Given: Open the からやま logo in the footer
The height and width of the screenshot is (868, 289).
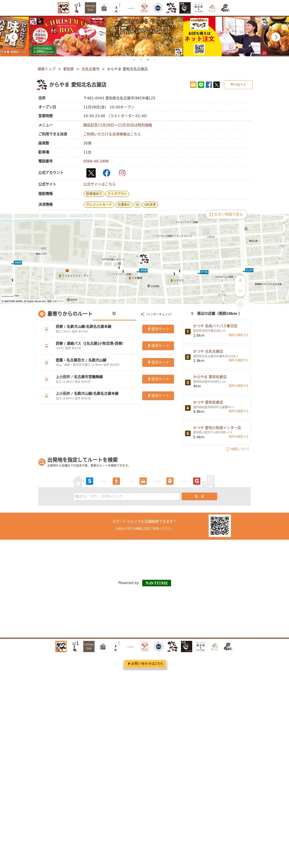Looking at the screenshot, I should point(173,646).
